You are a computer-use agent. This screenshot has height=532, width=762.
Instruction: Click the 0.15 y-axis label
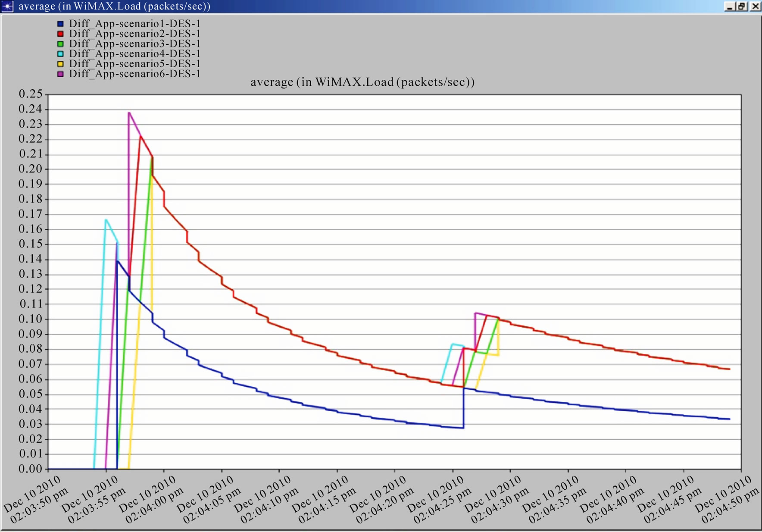31,244
